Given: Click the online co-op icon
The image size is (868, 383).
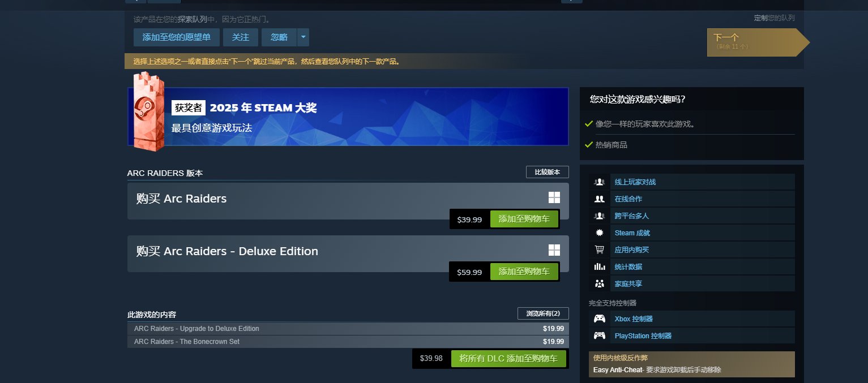Looking at the screenshot, I should [x=599, y=199].
